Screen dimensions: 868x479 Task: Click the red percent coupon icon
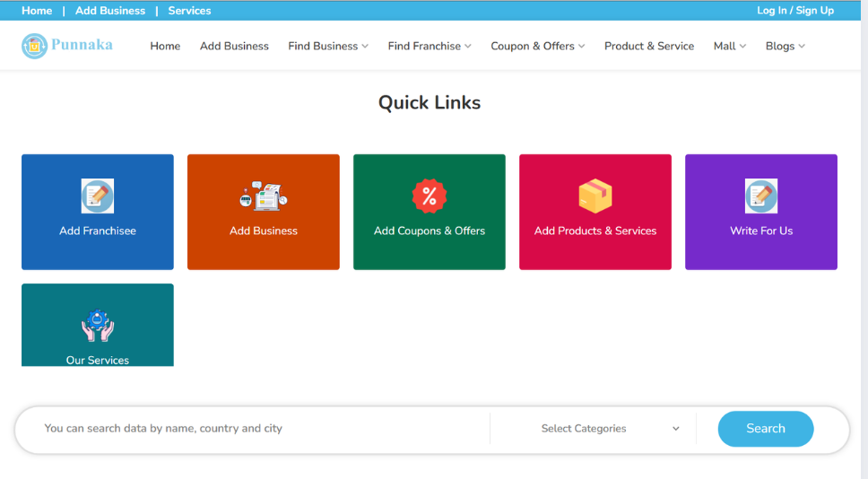pyautogui.click(x=430, y=196)
